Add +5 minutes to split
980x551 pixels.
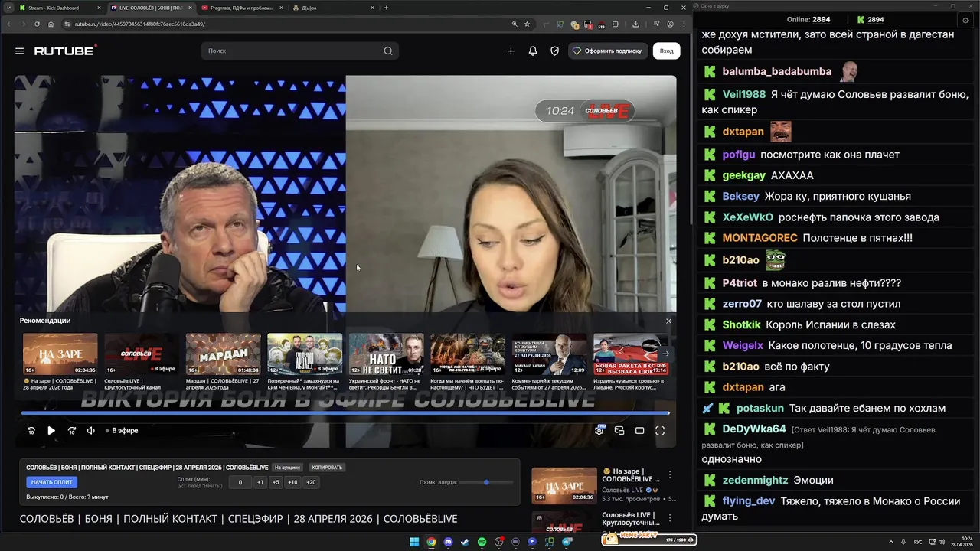click(276, 482)
